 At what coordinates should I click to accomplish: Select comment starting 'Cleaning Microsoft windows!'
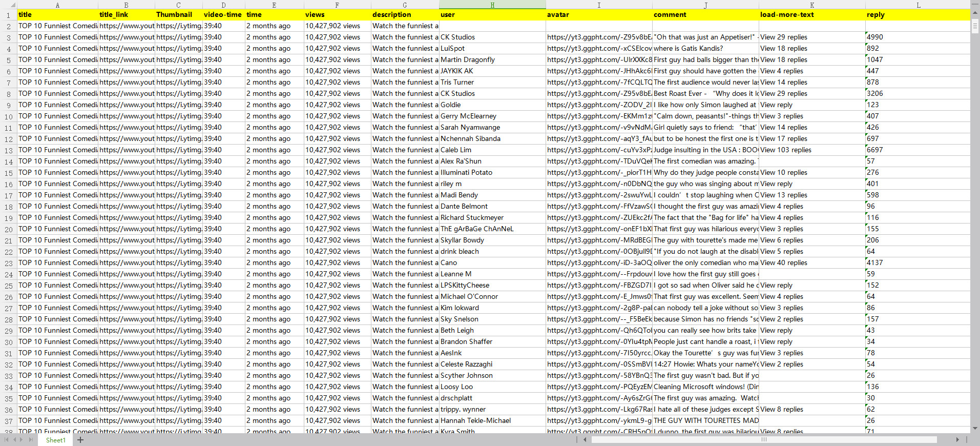coord(705,387)
